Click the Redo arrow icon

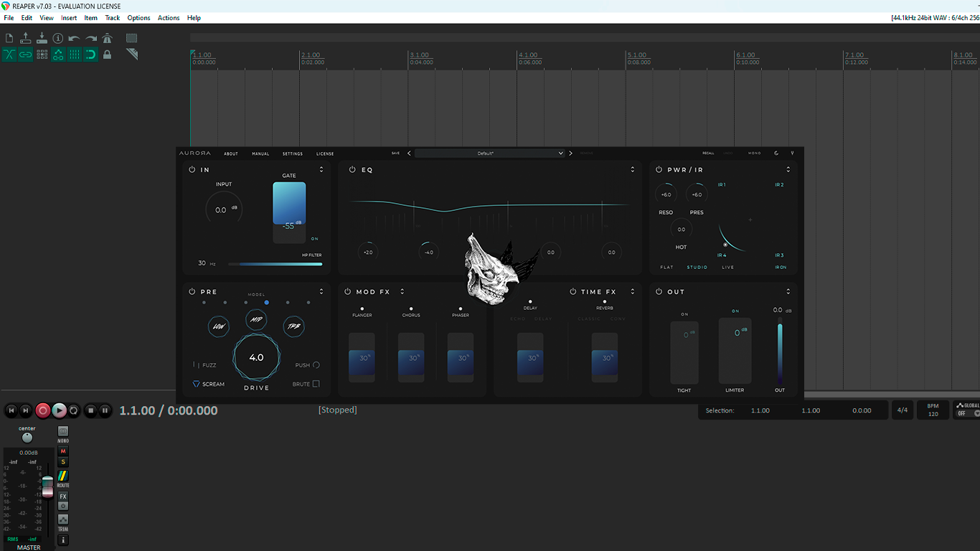click(91, 38)
